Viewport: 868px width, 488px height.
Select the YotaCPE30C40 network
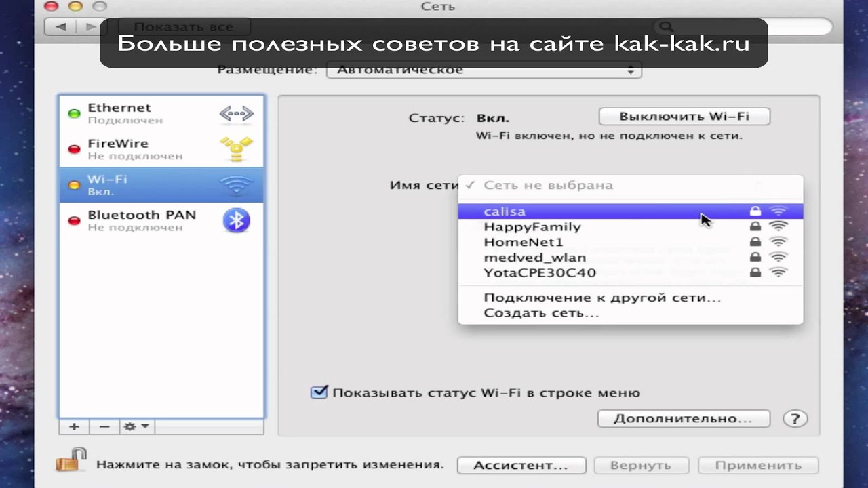click(x=539, y=273)
